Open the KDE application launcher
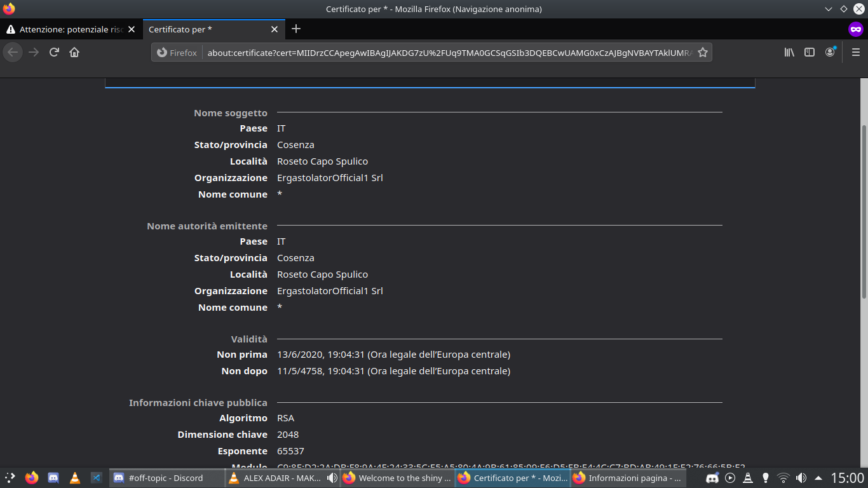The image size is (868, 488). point(10,478)
